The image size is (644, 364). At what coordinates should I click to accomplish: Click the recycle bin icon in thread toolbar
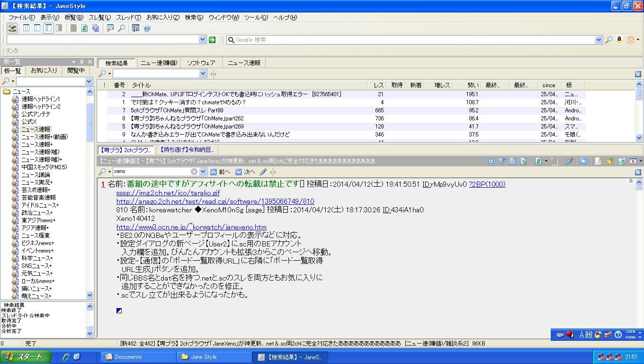(622, 162)
